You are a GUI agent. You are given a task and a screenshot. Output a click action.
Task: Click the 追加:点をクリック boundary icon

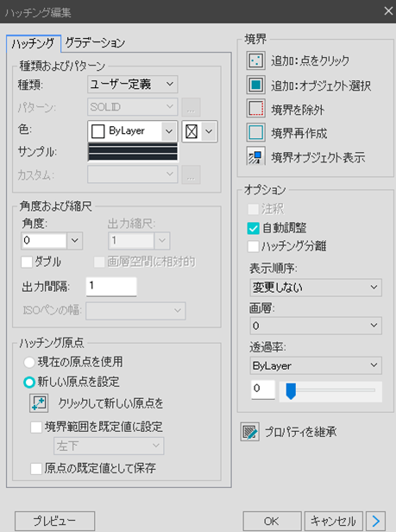click(x=255, y=60)
